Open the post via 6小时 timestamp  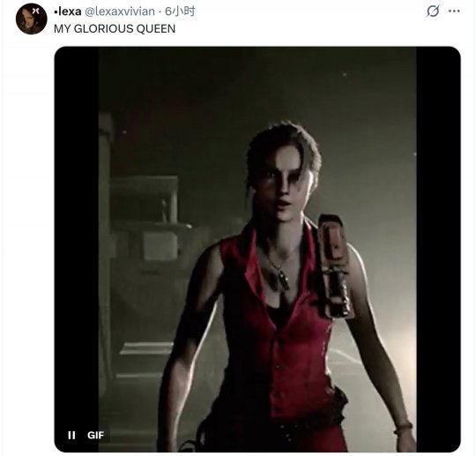tap(180, 11)
